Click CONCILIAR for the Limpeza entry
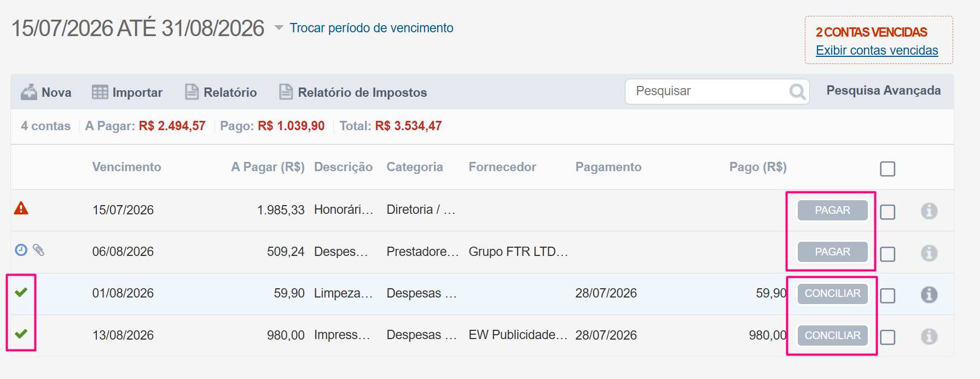The image size is (980, 379). coord(832,293)
